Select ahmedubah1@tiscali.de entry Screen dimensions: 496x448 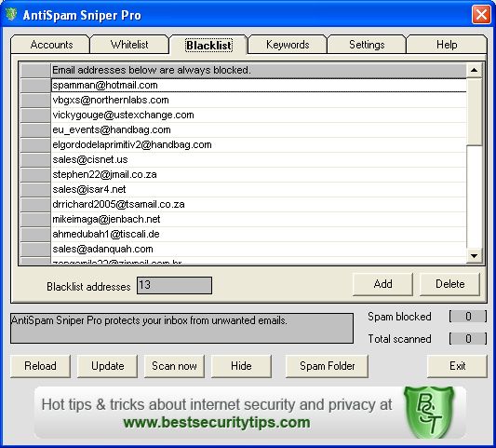(259, 234)
